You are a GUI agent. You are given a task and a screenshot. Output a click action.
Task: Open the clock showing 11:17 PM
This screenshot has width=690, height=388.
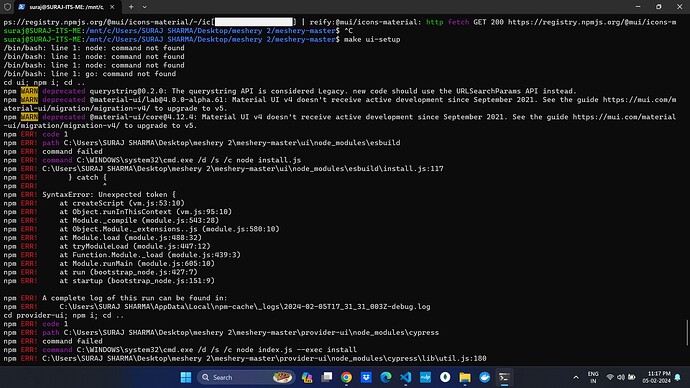coord(656,377)
